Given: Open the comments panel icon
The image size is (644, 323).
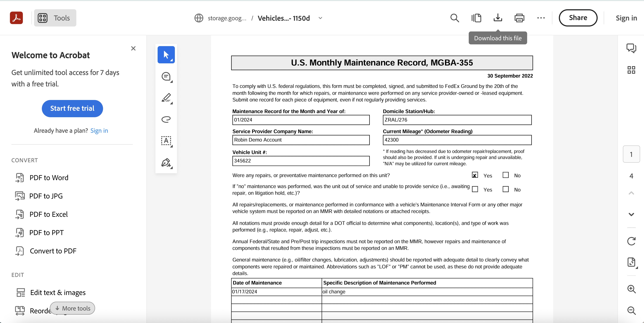Looking at the screenshot, I should click(631, 48).
